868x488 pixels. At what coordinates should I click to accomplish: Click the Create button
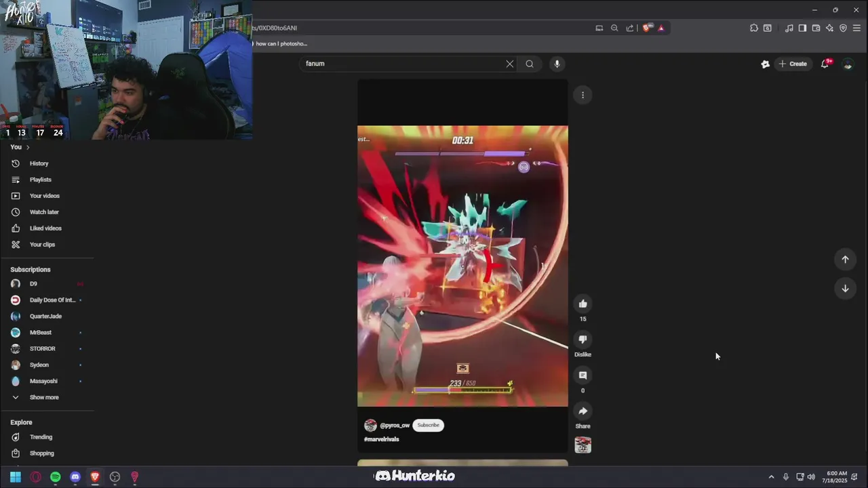click(793, 64)
